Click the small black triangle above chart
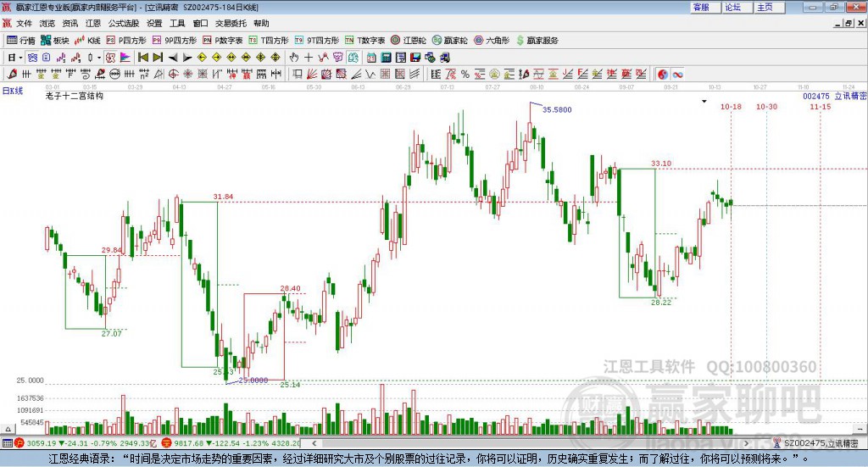This screenshot has width=868, height=467. (704, 101)
